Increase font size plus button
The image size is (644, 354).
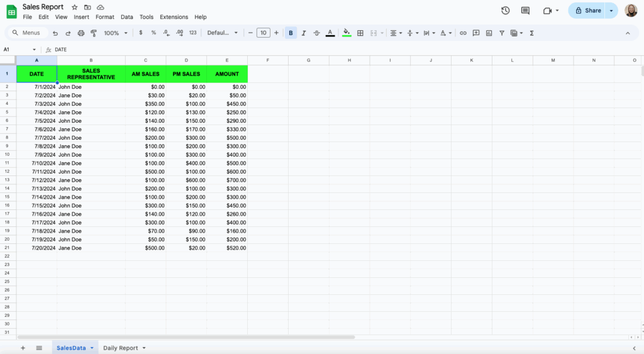[277, 33]
